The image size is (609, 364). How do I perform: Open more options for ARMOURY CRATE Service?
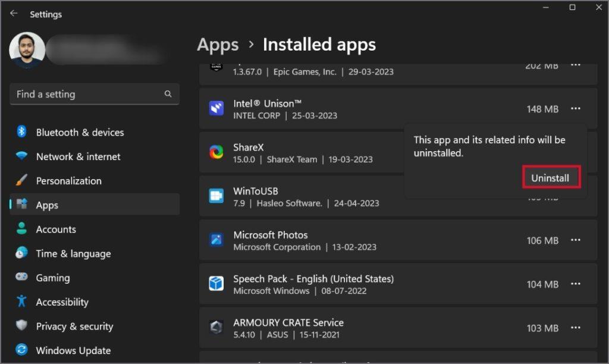(x=575, y=328)
